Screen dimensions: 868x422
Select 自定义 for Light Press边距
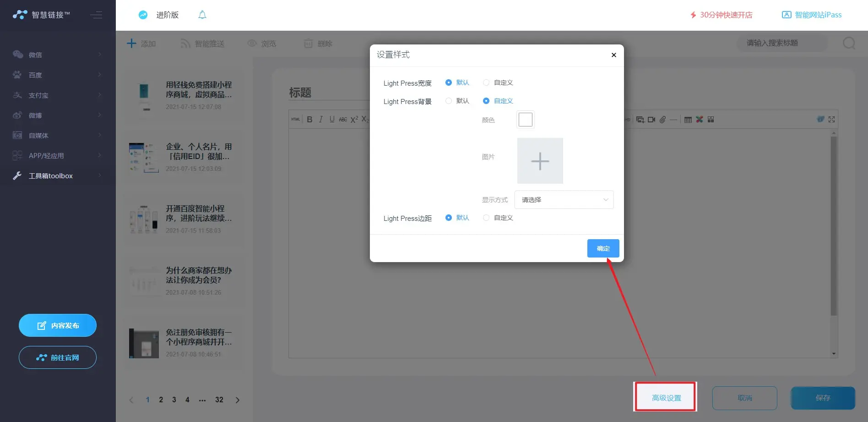pos(486,218)
